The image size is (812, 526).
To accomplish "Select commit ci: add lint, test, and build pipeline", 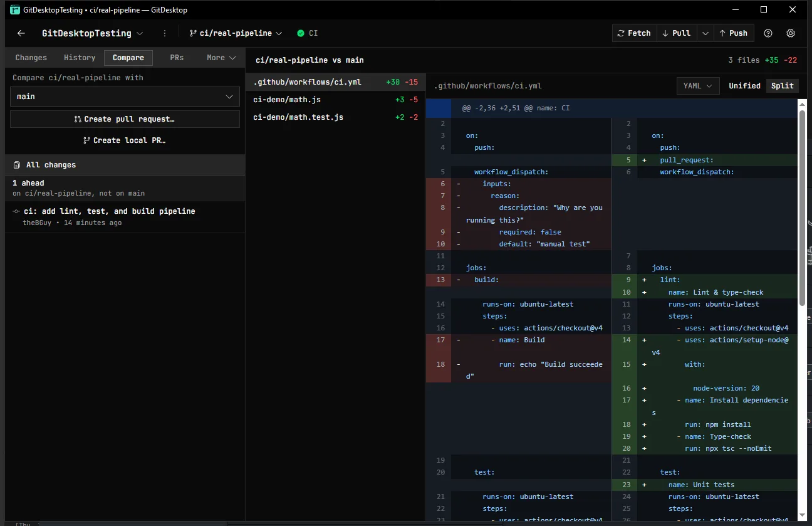I will tap(125, 217).
